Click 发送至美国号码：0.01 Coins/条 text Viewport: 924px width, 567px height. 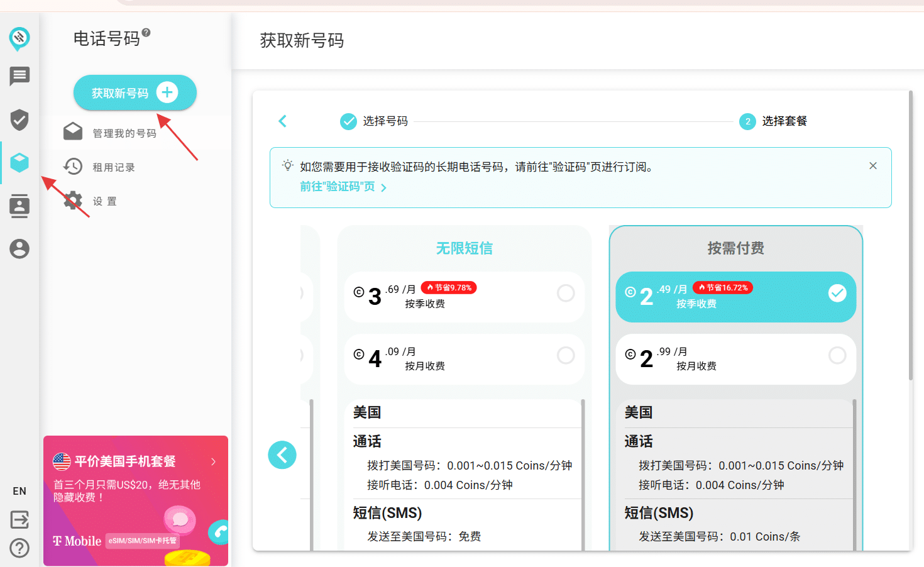point(720,536)
